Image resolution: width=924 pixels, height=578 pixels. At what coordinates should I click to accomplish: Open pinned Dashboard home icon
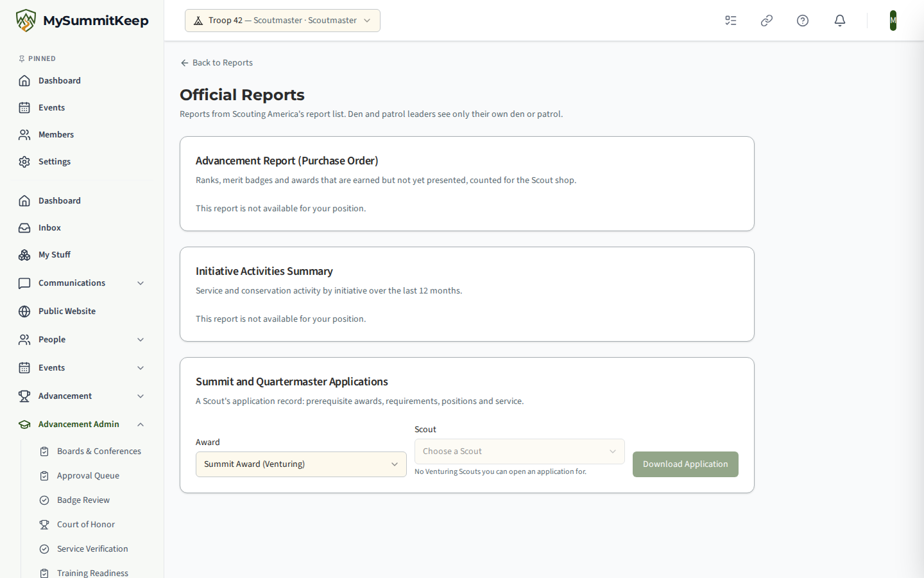(x=24, y=81)
